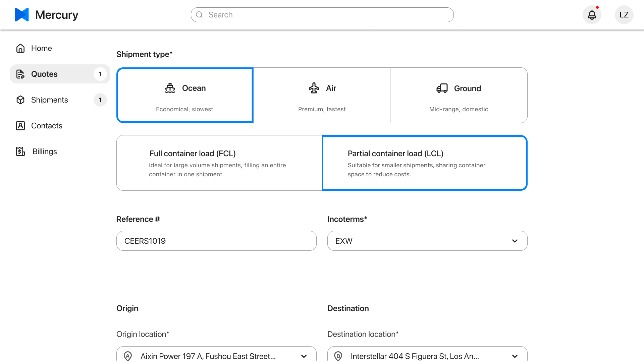Click the Billings receipt icon

coord(20,152)
